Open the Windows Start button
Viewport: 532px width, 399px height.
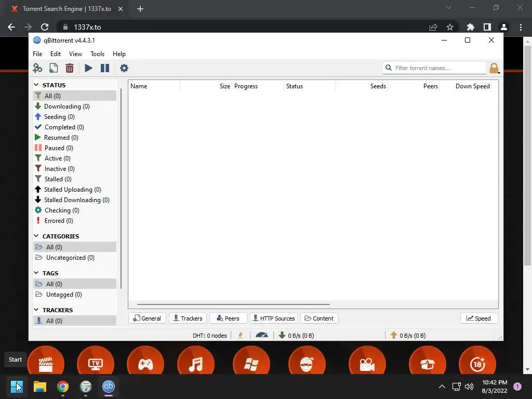click(x=17, y=387)
